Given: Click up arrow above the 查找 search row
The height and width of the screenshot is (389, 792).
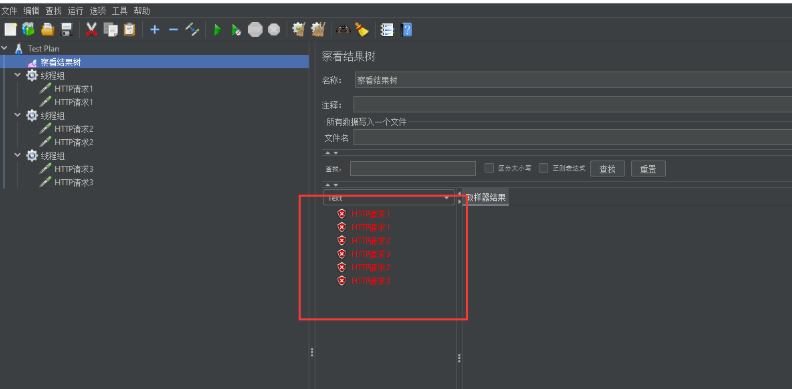Looking at the screenshot, I should [327, 153].
